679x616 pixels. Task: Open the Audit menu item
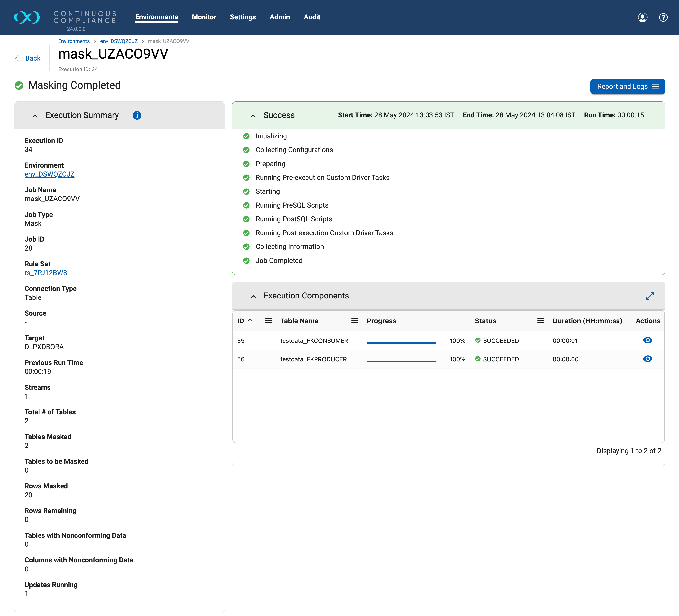(312, 17)
